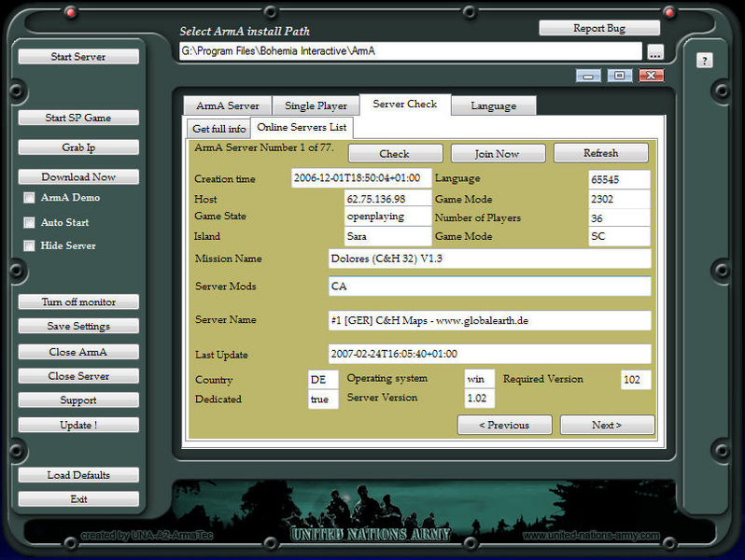Viewport: 745px width, 560px height.
Task: Check the Hide Server option
Action: coord(30,246)
